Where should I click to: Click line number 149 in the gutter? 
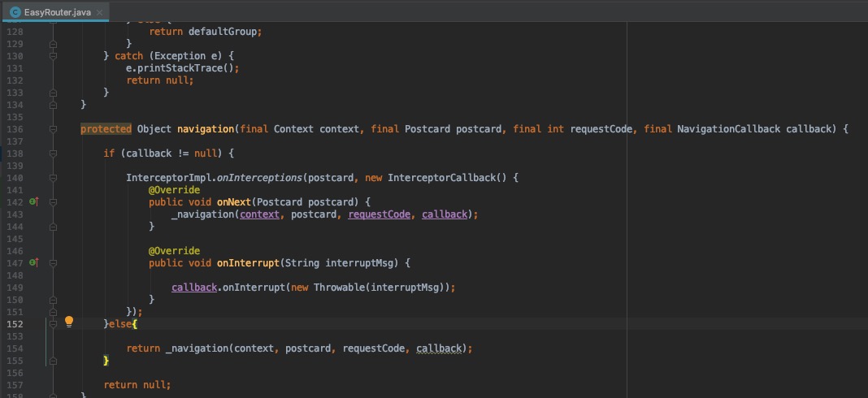click(x=15, y=288)
